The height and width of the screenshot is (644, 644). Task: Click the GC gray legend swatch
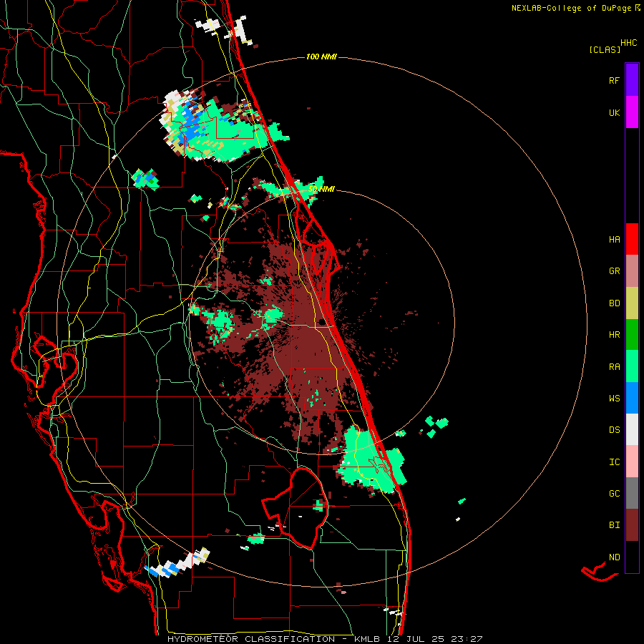click(x=632, y=493)
